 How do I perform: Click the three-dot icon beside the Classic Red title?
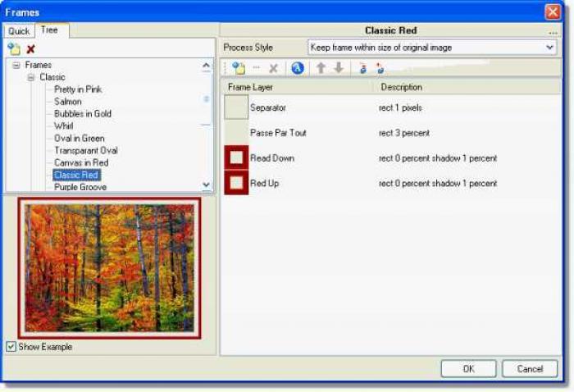click(x=553, y=33)
